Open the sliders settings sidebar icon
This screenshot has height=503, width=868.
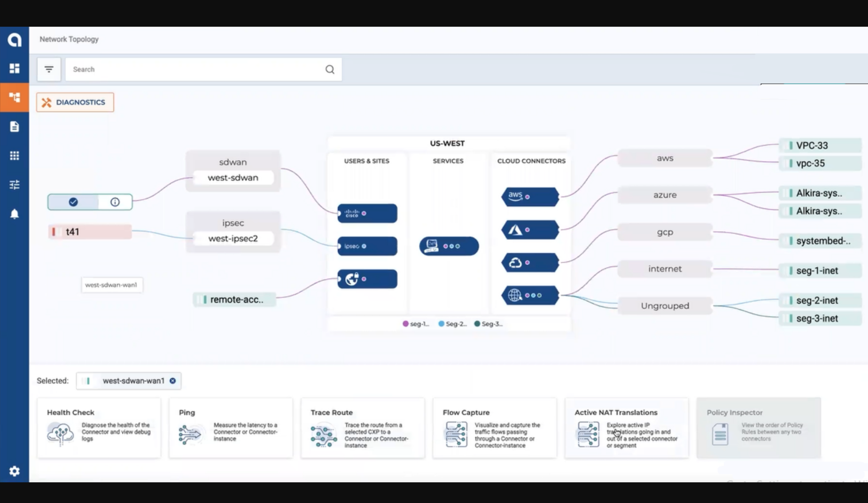[14, 184]
